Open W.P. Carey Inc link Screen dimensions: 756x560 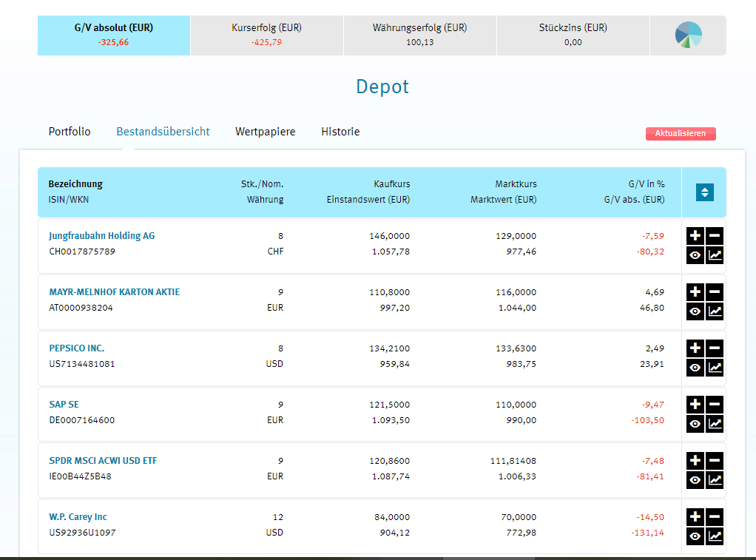point(78,516)
